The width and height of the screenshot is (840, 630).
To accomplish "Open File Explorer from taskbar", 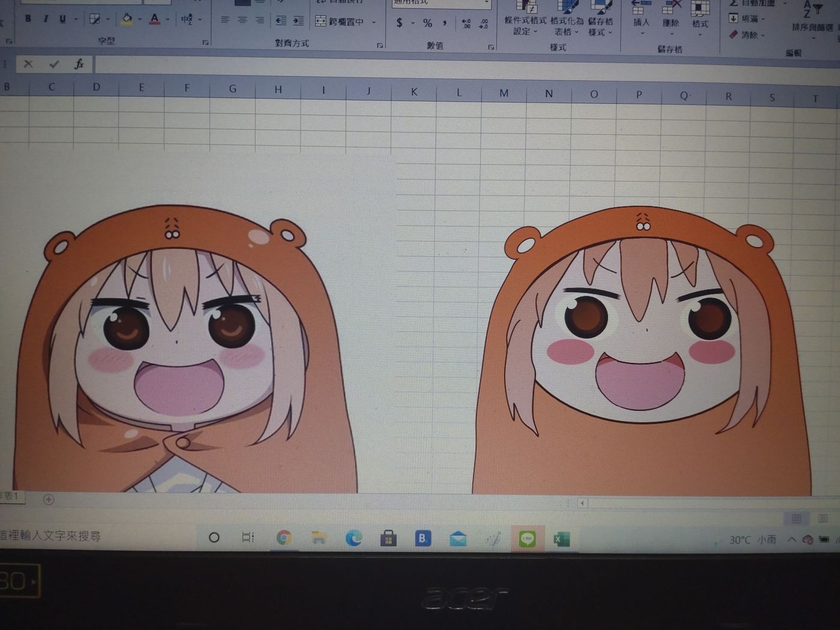I will pos(319,538).
